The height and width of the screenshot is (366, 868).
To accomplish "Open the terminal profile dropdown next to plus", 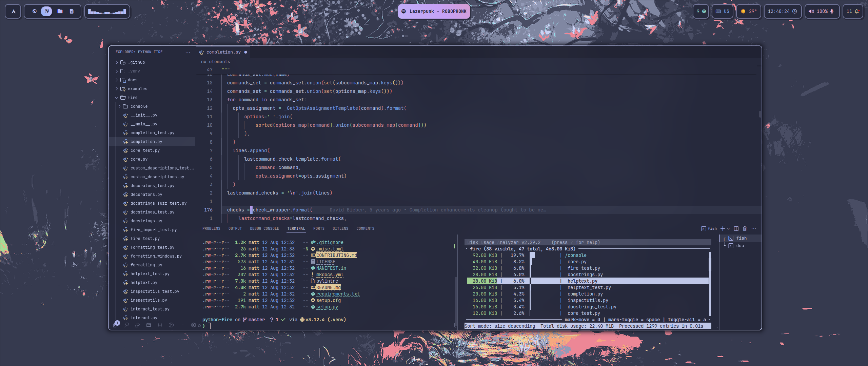I will (x=728, y=228).
